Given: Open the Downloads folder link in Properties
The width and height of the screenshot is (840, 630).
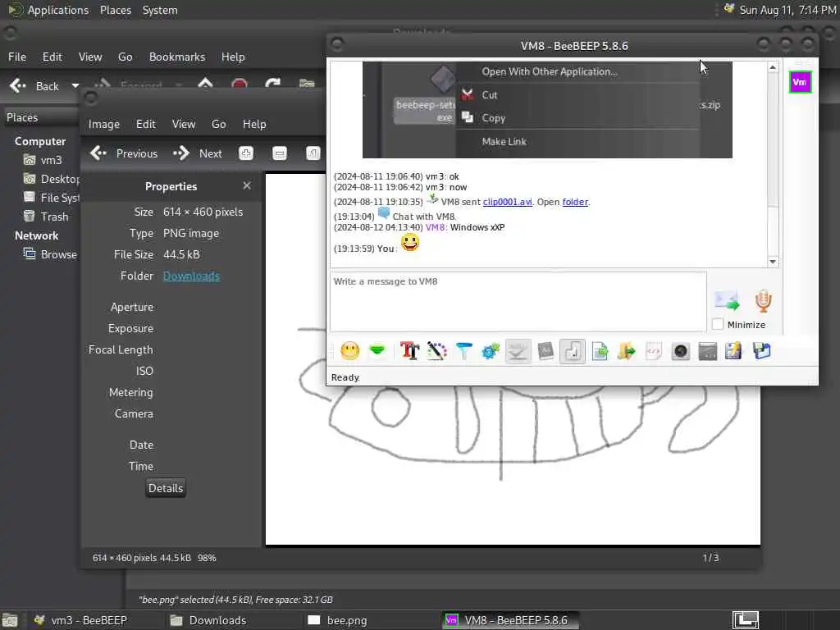Looking at the screenshot, I should coord(191,276).
